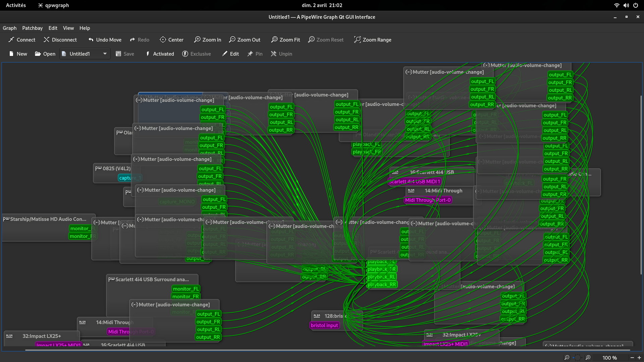The width and height of the screenshot is (644, 362).
Task: Click the Undo Move button
Action: coord(105,40)
